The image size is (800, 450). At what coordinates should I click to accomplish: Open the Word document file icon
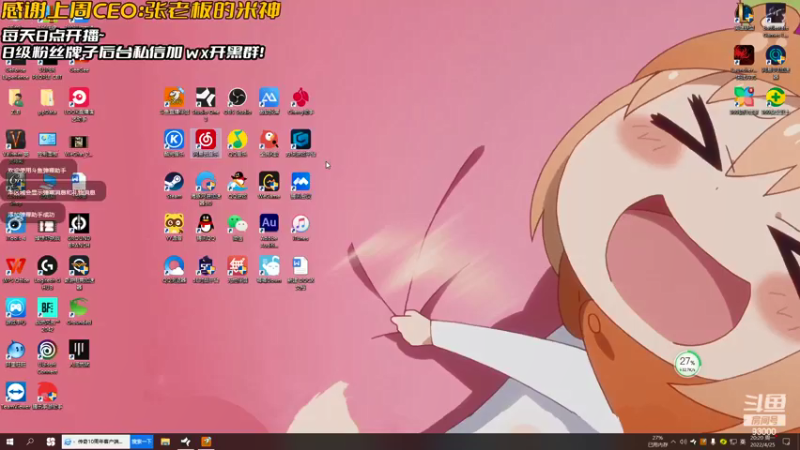pos(301,266)
